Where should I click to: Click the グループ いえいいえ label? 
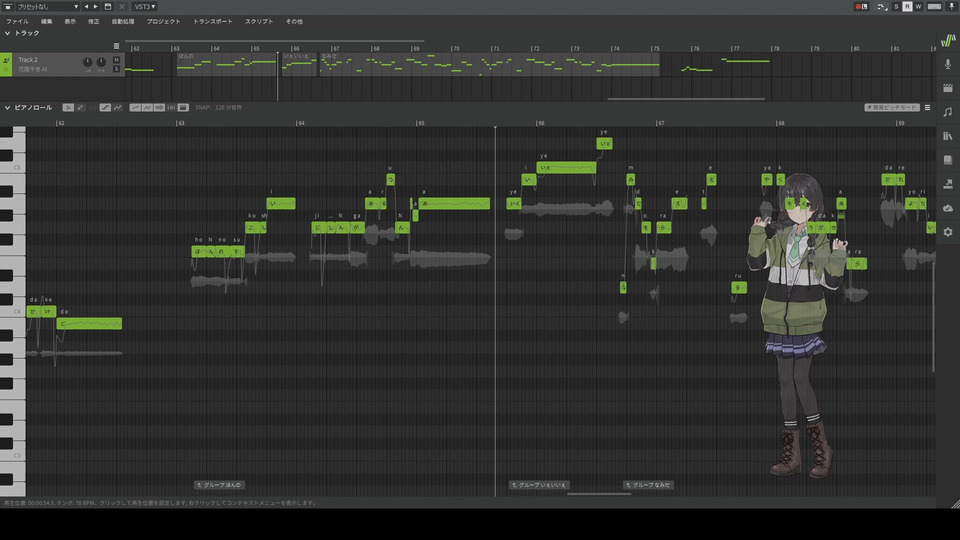539,485
